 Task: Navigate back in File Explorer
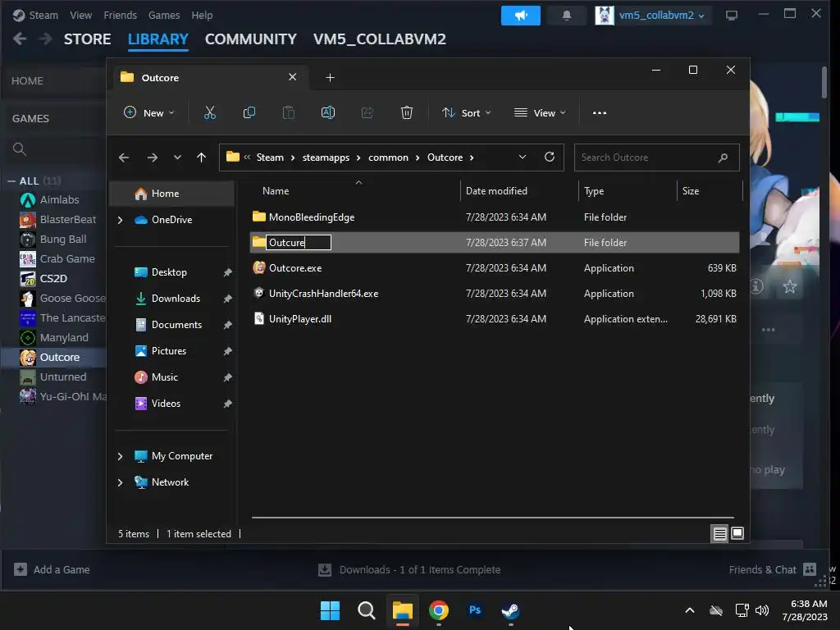point(124,157)
